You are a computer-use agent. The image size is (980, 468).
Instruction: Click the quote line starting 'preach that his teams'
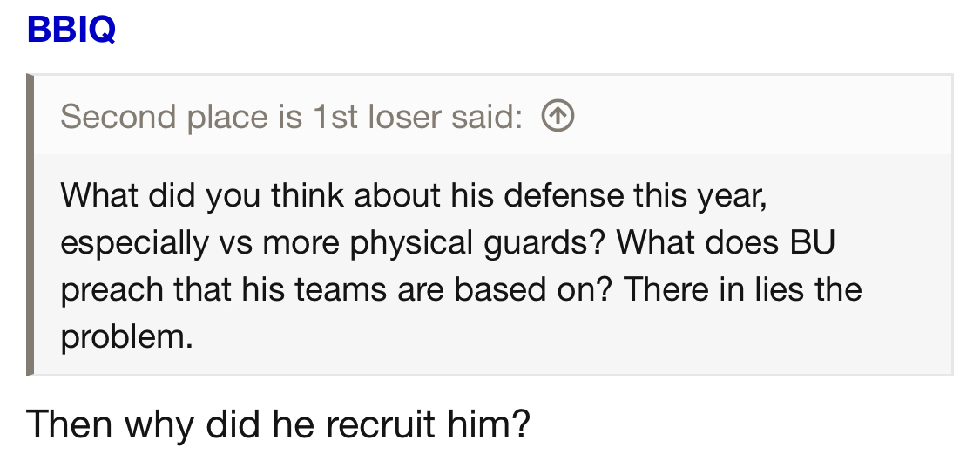point(461,289)
